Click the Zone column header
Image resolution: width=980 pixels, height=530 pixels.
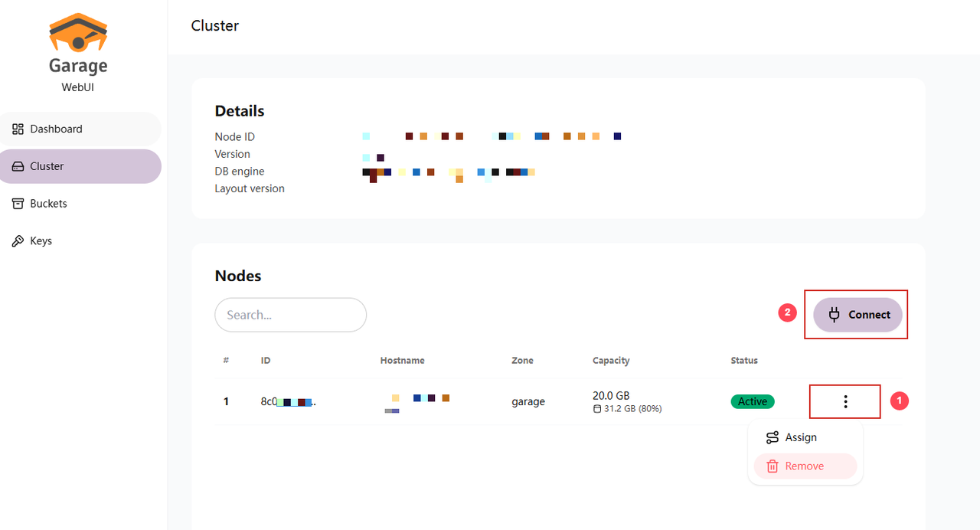[522, 360]
